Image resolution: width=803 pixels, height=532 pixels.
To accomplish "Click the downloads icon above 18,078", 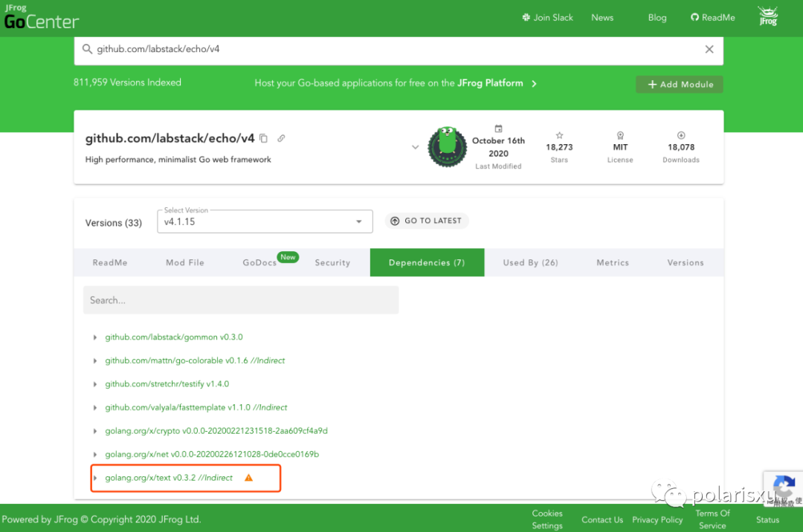I will click(x=681, y=135).
